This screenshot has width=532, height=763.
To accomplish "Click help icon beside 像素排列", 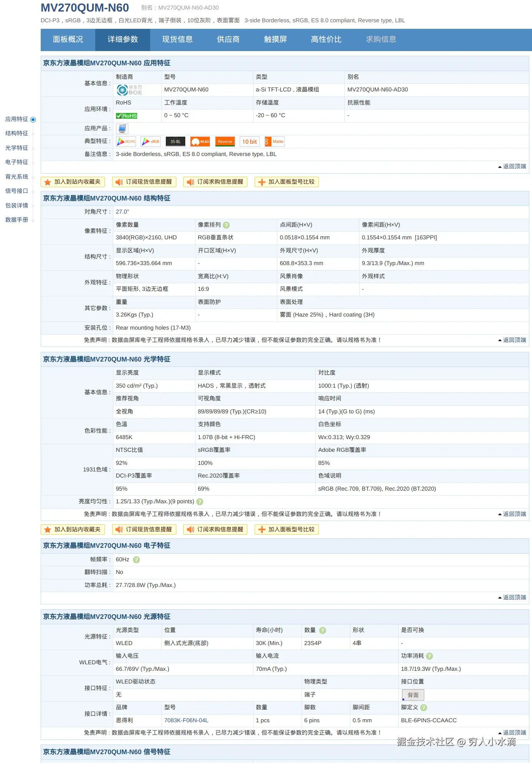I will point(226,225).
